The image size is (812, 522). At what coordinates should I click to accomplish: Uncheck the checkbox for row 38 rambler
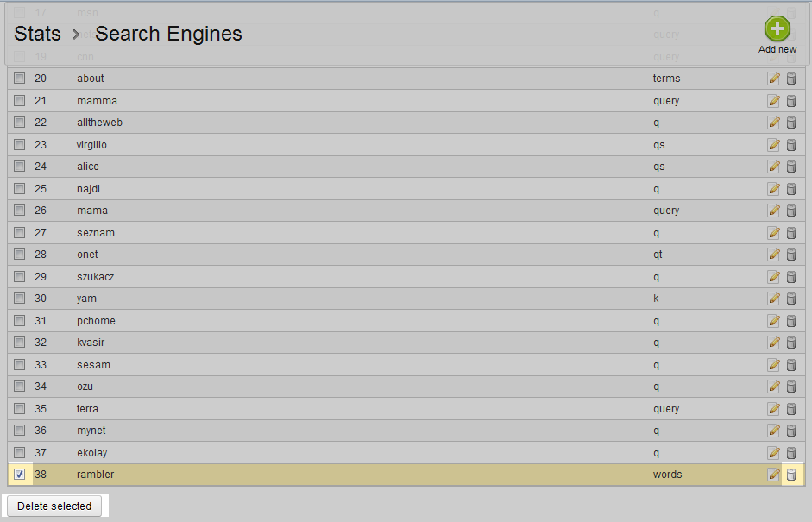pyautogui.click(x=20, y=475)
